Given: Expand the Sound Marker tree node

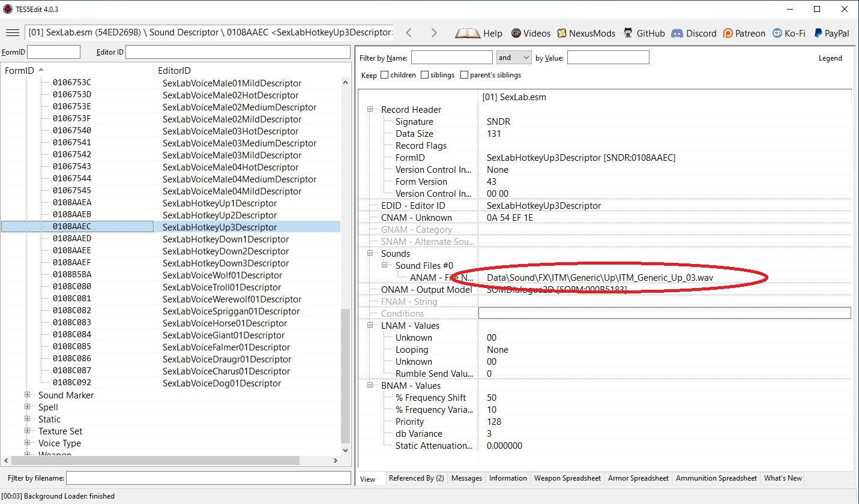Looking at the screenshot, I should tap(27, 395).
